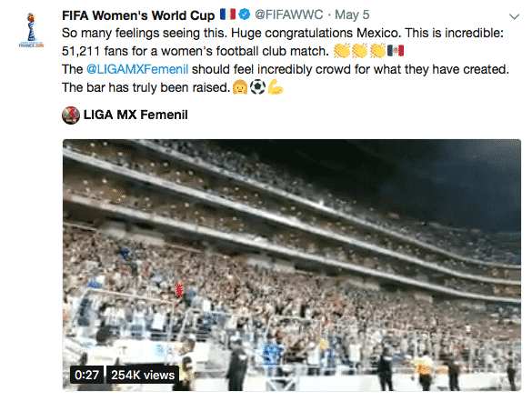Expand the tweet options chevron

point(515,16)
